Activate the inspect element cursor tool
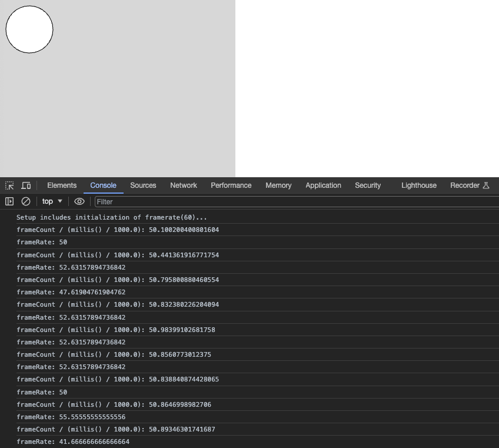The image size is (499, 448). [9, 185]
